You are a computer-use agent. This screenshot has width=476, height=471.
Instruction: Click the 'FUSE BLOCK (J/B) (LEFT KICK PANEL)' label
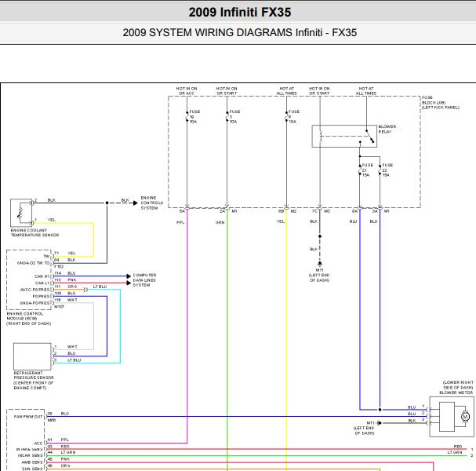click(x=441, y=102)
